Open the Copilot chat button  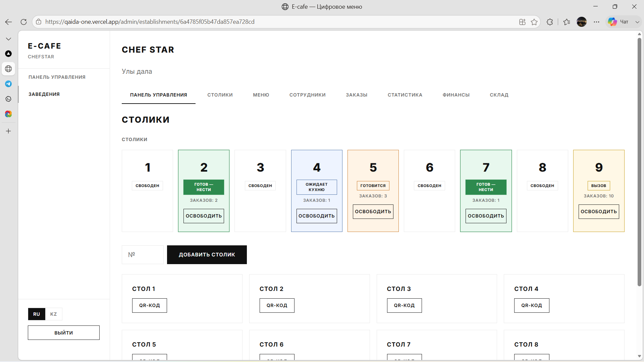click(x=618, y=22)
